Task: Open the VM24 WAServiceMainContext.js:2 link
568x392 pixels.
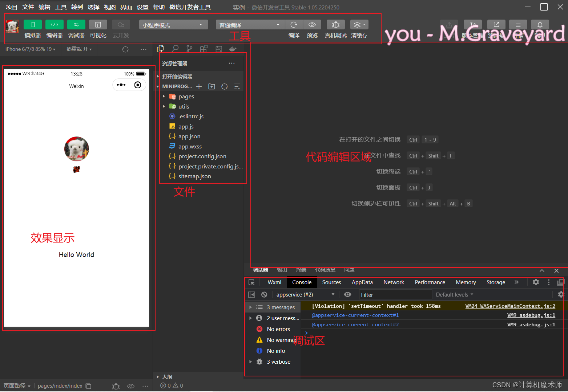Action: [x=510, y=306]
